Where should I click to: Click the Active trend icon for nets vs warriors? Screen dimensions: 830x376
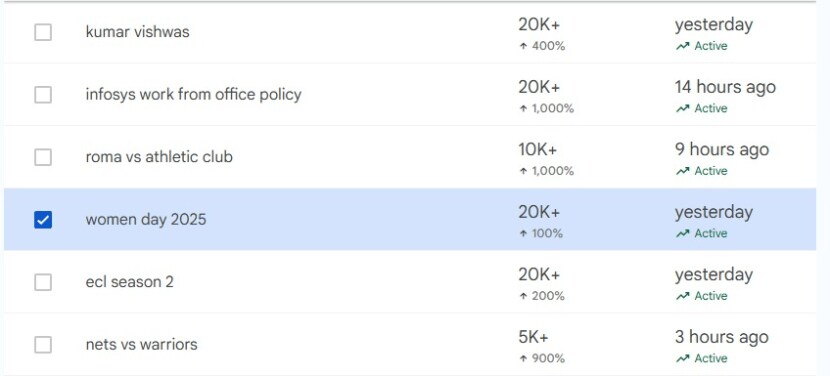[682, 359]
